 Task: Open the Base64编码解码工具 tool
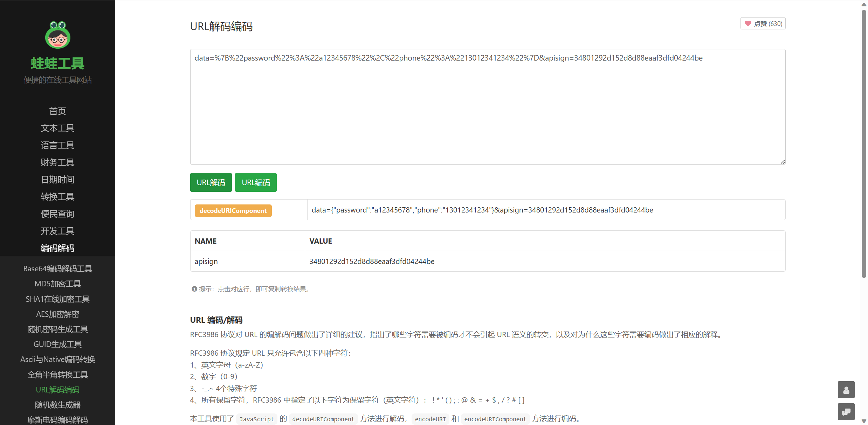tap(57, 269)
